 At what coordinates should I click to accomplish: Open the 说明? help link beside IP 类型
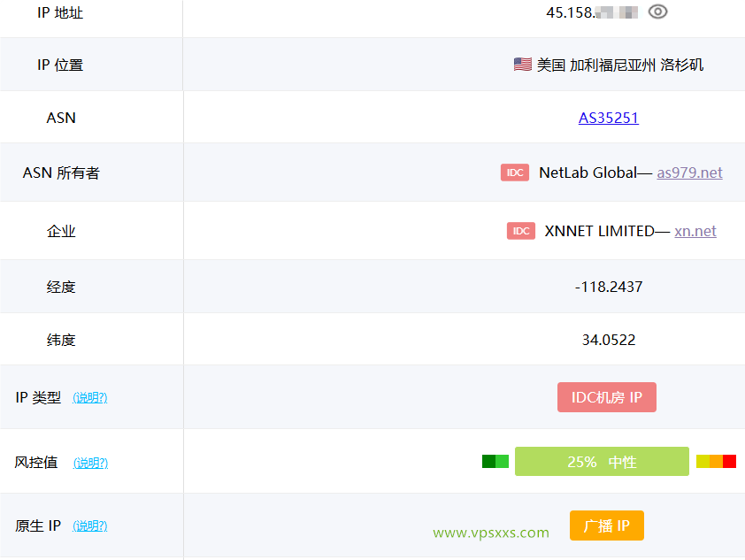[89, 397]
